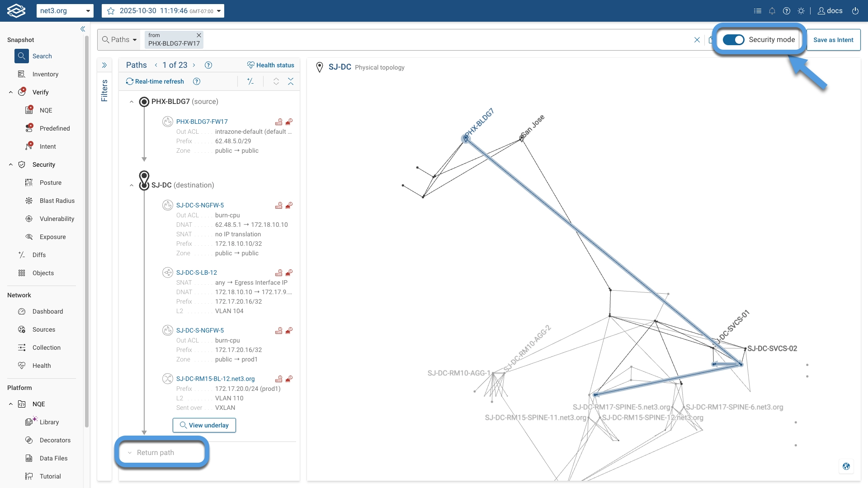Open the notifications bell icon
The width and height of the screenshot is (868, 488).
[x=772, y=11]
